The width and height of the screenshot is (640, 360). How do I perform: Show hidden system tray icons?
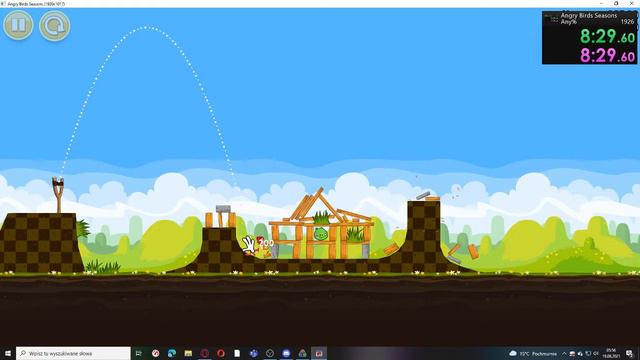click(564, 353)
